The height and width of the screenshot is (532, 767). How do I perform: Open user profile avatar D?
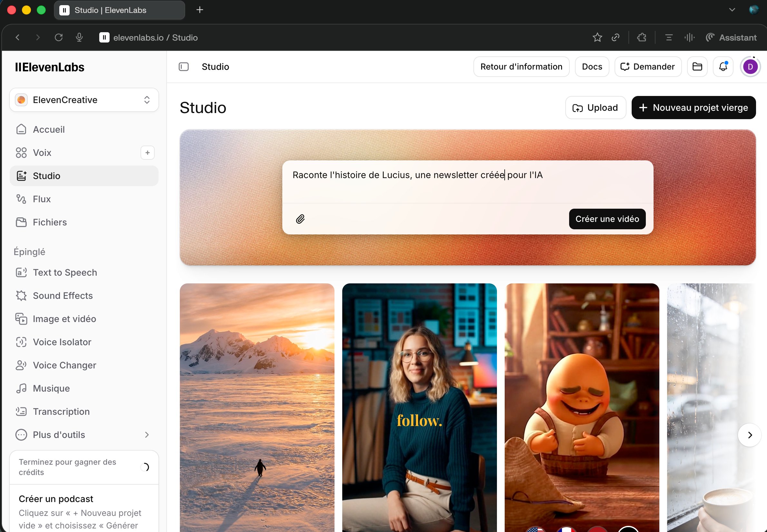[750, 67]
